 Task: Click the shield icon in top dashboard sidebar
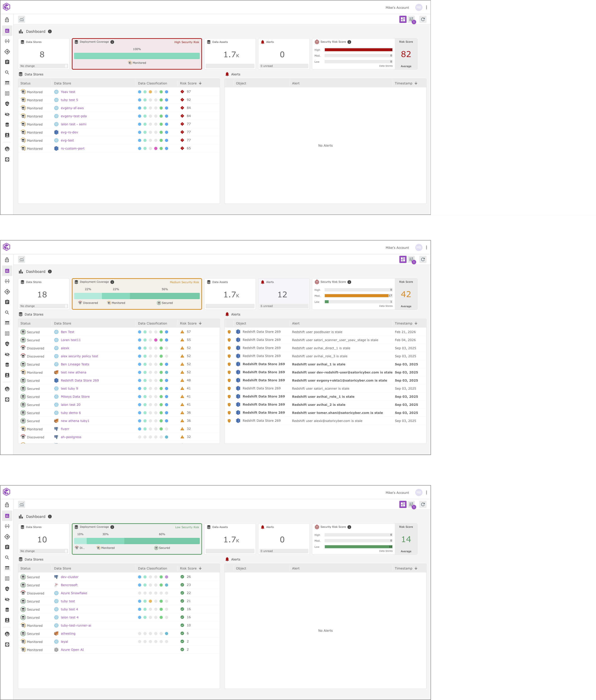(7, 104)
